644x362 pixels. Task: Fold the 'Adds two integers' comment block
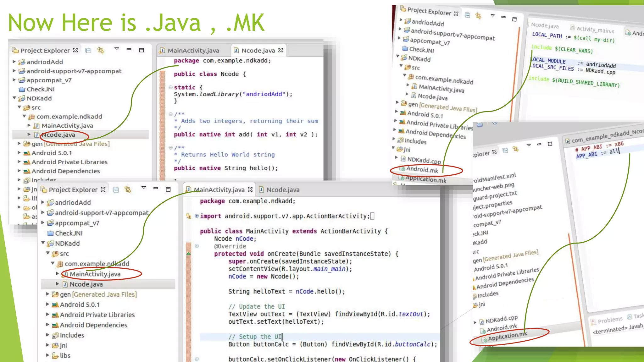(x=170, y=114)
